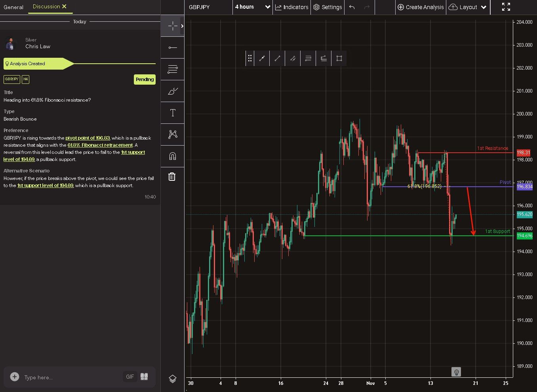Toggle magnet snap mode

[172, 156]
